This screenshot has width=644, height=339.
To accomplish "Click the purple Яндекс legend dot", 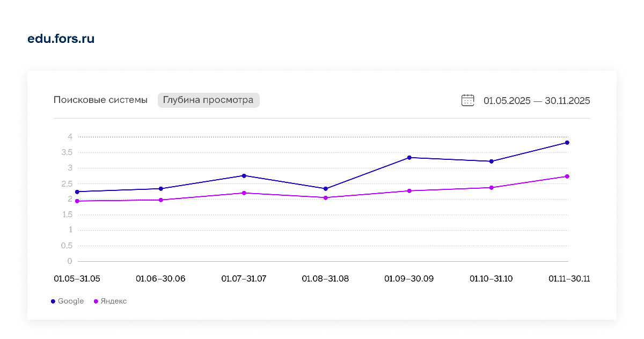I will coord(97,301).
